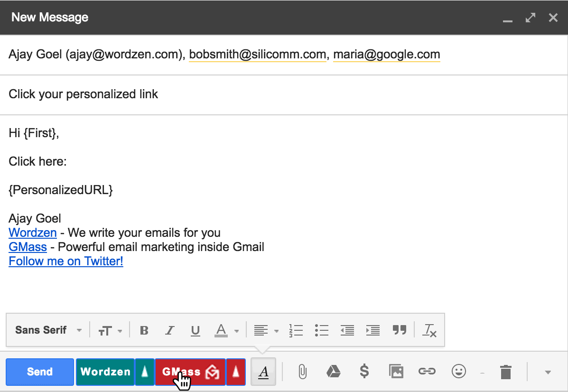Open the request money dollar icon

tap(364, 372)
